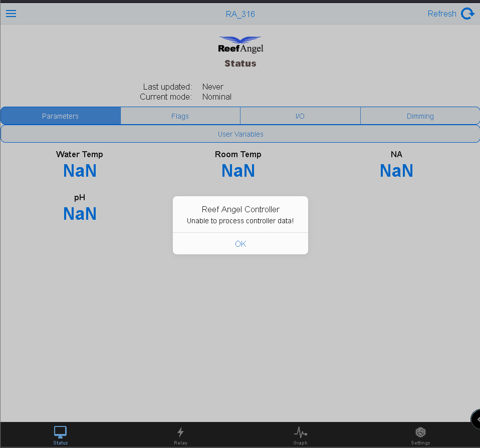Select the Parameters tab
This screenshot has width=480, height=448.
[60, 116]
